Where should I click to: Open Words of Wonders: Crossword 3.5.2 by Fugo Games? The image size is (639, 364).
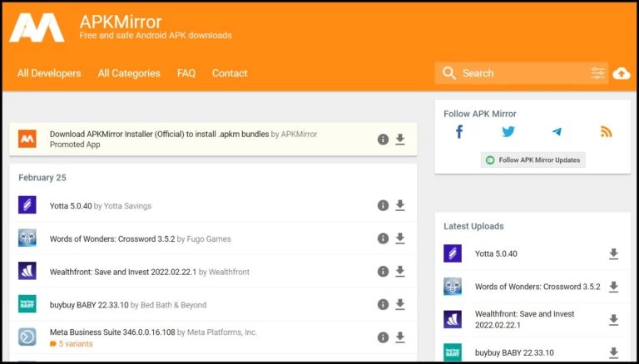[x=112, y=239]
